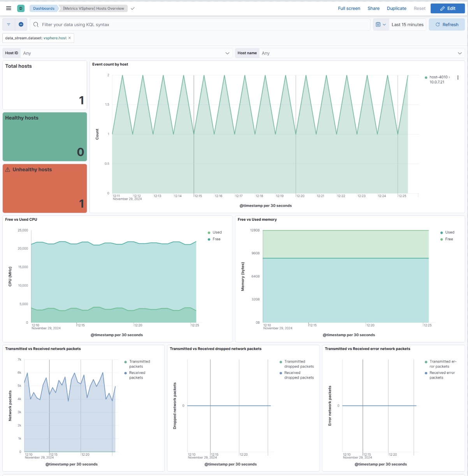
Task: Remove the vsphere.host dataset filter
Action: tap(70, 38)
